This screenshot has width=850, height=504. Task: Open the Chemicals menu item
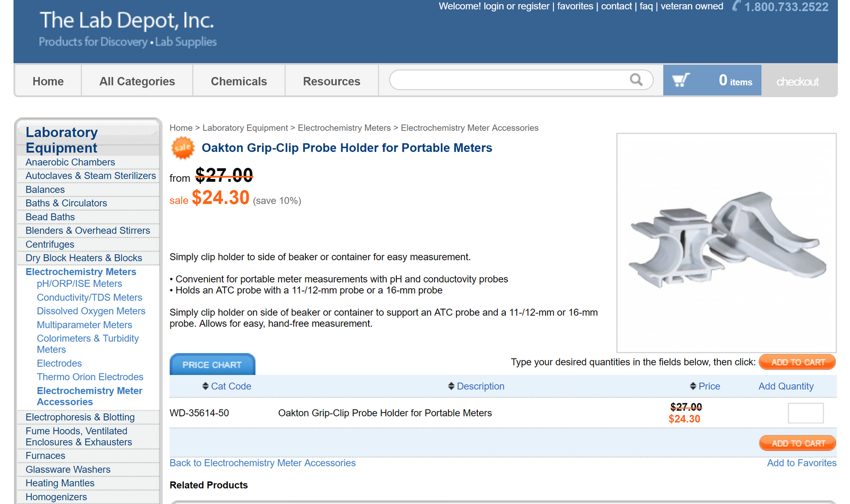[x=239, y=81]
